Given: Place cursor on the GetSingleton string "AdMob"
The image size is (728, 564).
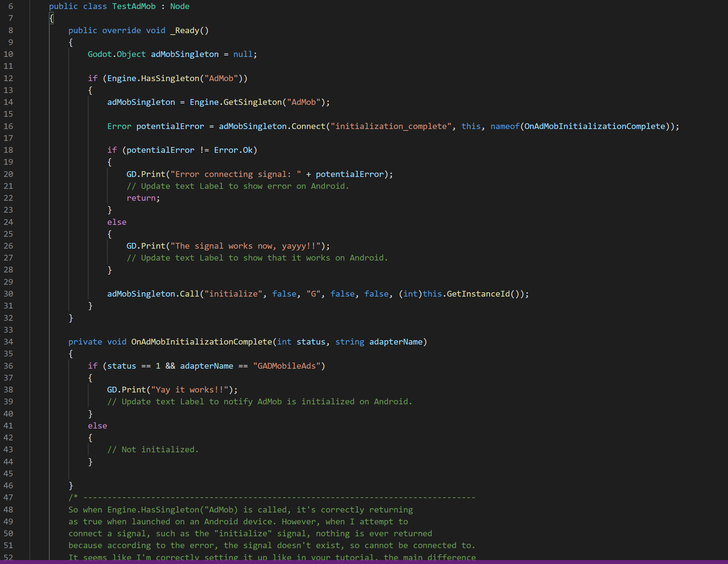Looking at the screenshot, I should pyautogui.click(x=304, y=102).
